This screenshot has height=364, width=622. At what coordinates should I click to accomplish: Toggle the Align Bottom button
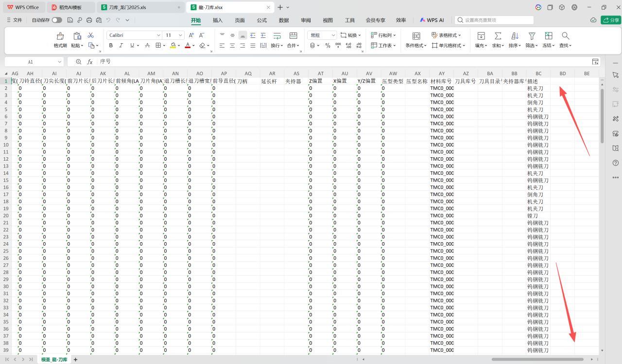(242, 35)
